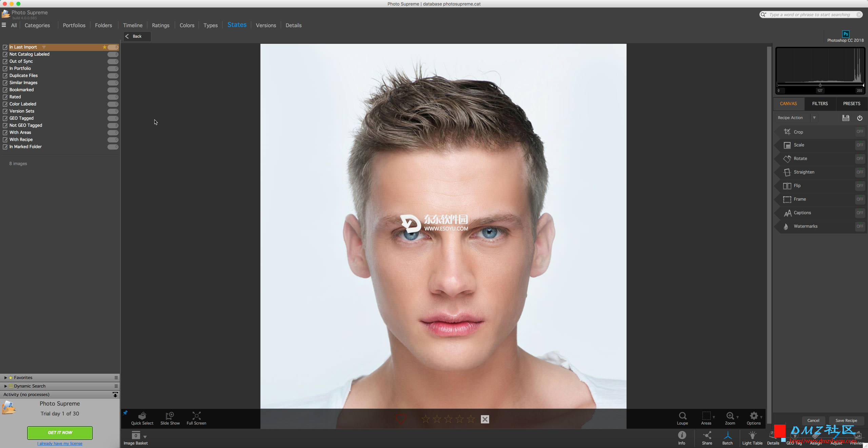The image size is (868, 448).
Task: Expand the Favorites panel
Action: [x=5, y=378]
